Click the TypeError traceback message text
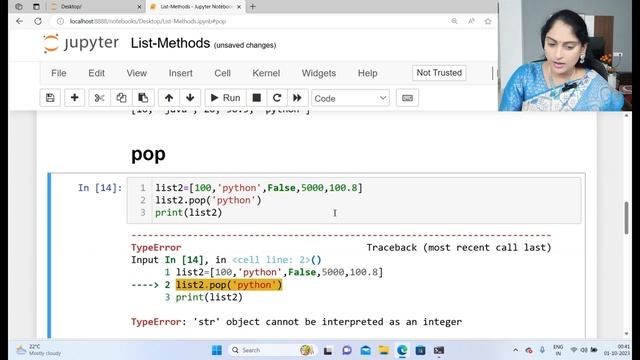The height and width of the screenshot is (360, 640). (296, 322)
